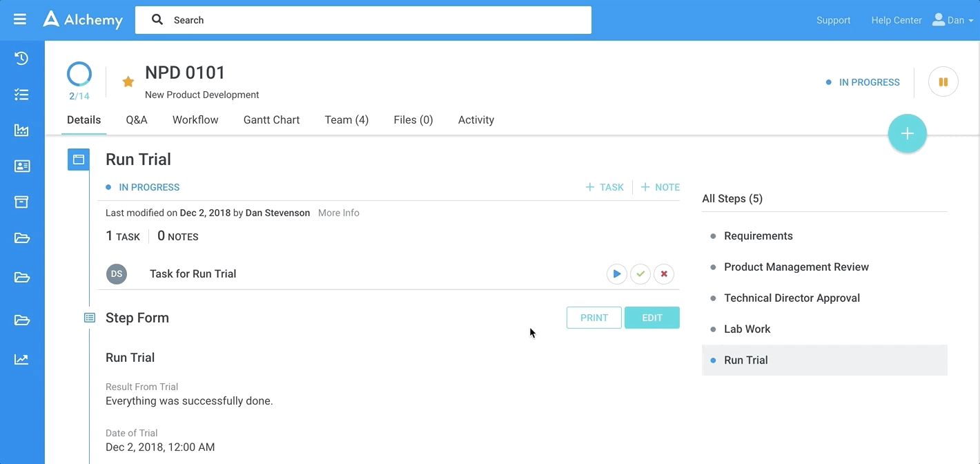Open the Activity tab

click(x=476, y=120)
